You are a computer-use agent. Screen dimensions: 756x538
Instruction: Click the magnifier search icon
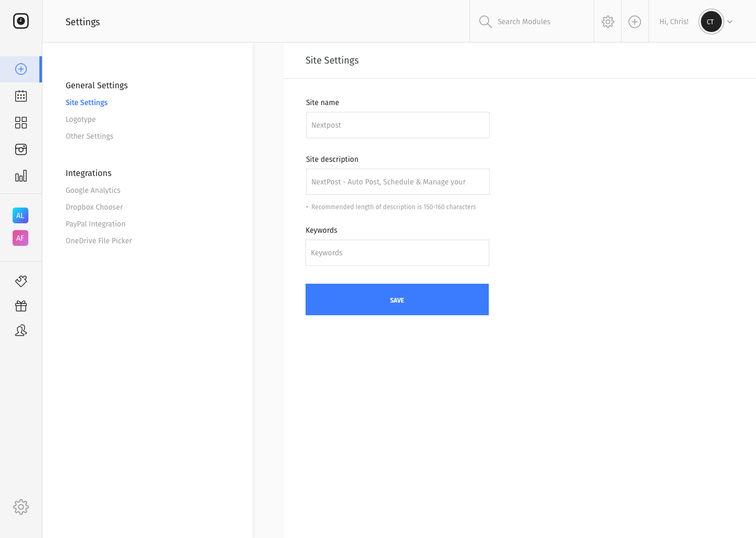(x=486, y=22)
